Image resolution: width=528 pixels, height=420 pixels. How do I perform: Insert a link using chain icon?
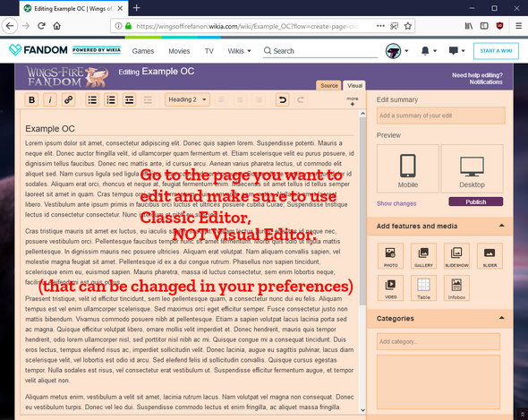[x=68, y=99]
